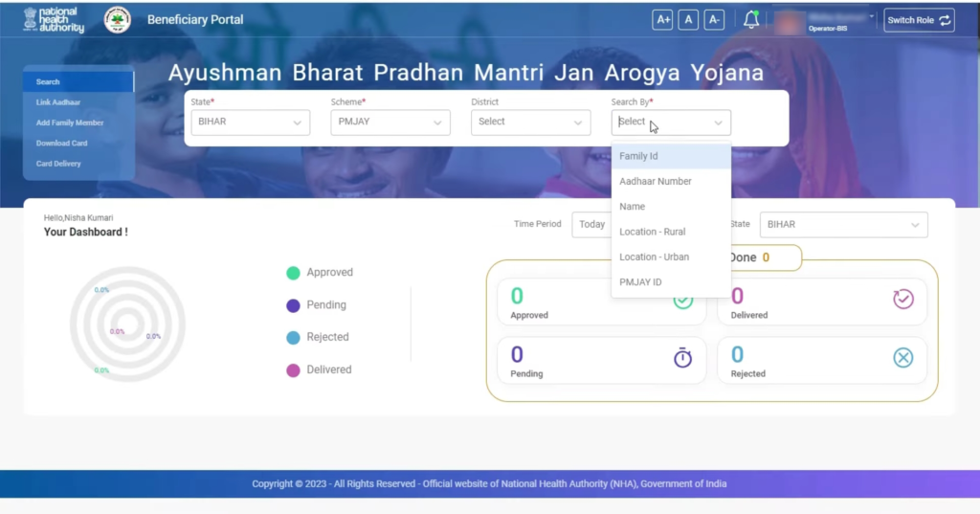Open notifications bell icon
Screen dimensions: 980x514
coord(751,20)
